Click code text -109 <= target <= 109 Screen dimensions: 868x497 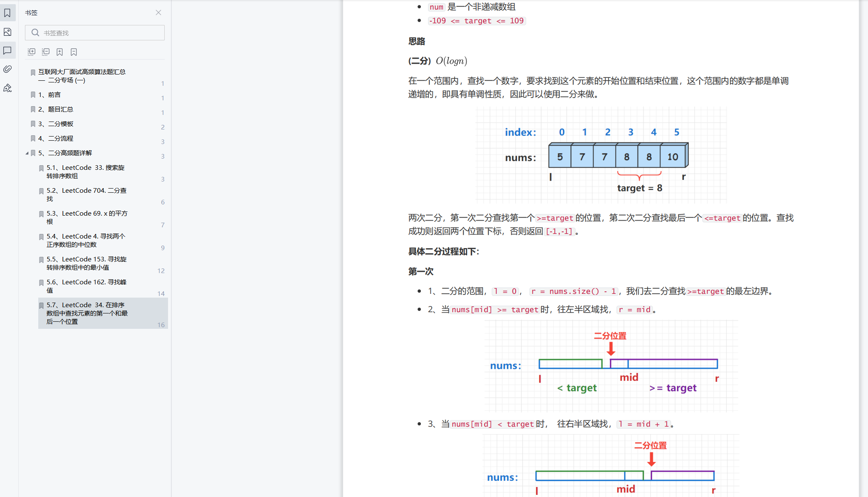click(477, 21)
